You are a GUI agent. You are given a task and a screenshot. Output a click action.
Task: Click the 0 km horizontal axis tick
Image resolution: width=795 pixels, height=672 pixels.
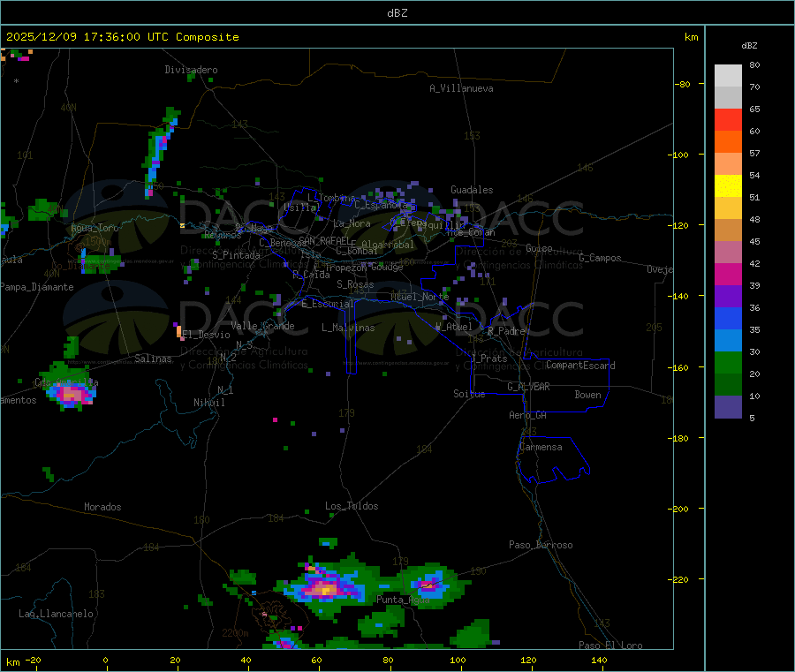105,660
